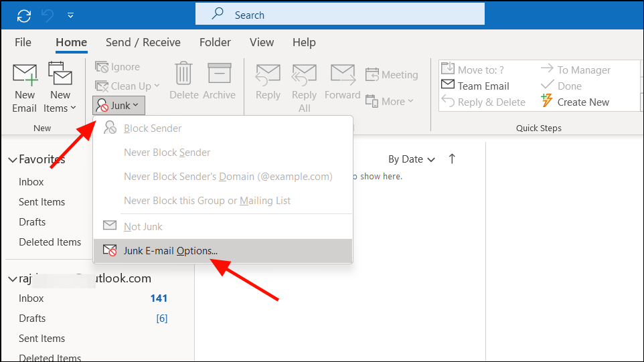
Task: Select the Done quick step
Action: click(561, 86)
